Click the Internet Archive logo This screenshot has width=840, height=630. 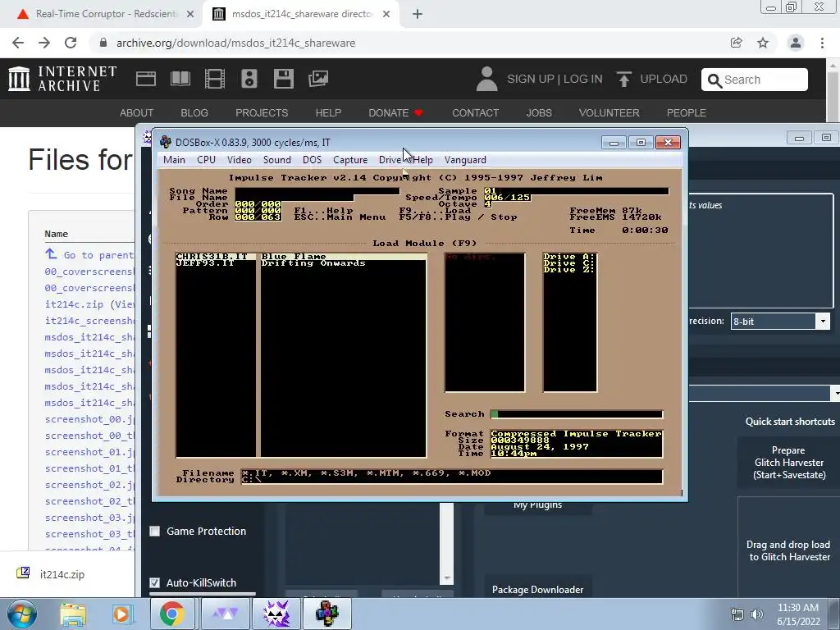(x=62, y=79)
